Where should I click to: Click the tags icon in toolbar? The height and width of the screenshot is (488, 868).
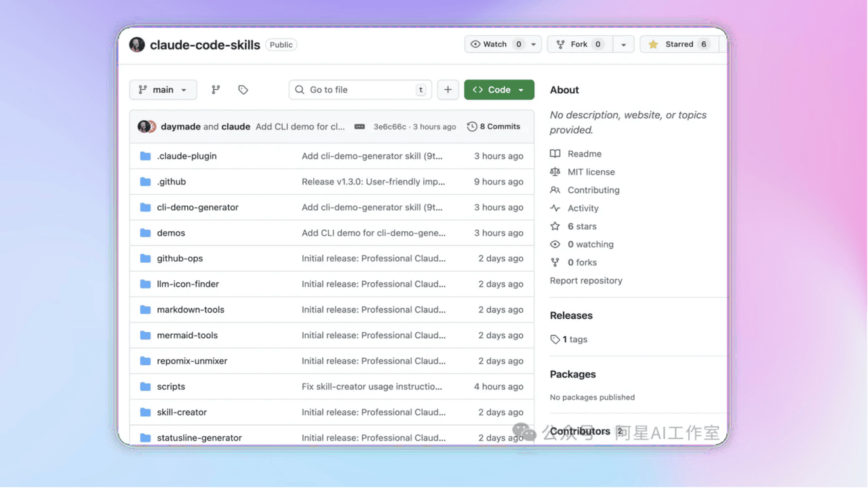click(243, 89)
